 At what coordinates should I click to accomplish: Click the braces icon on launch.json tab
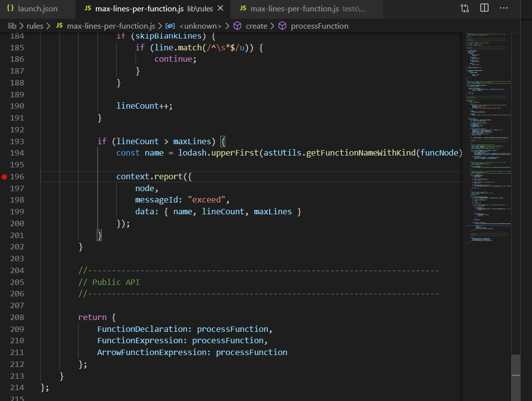10,8
